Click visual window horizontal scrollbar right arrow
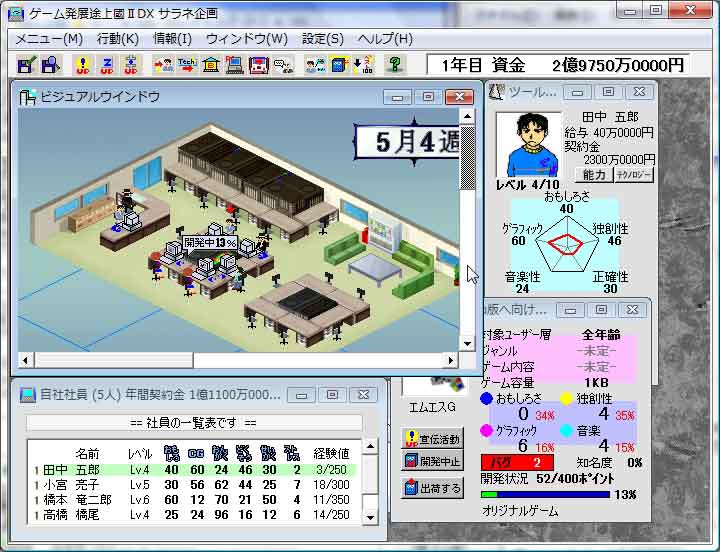The height and width of the screenshot is (552, 720). [450, 360]
